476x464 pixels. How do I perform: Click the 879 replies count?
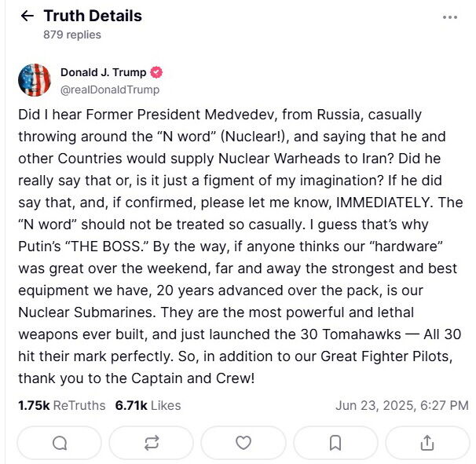[x=72, y=35]
